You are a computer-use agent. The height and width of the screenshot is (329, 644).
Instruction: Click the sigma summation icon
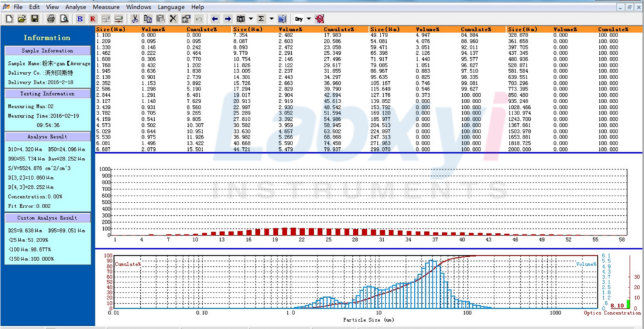point(261,19)
